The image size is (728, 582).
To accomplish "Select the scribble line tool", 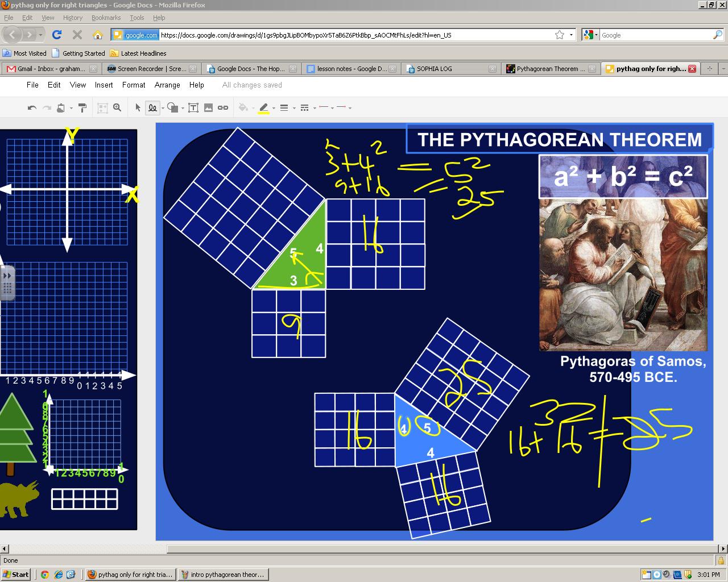I will tap(152, 107).
